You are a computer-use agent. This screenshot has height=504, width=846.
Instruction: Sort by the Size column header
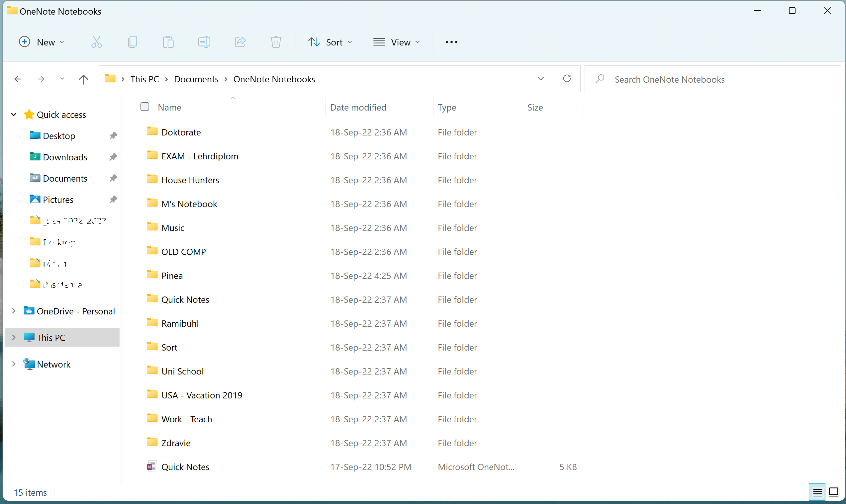click(x=535, y=107)
